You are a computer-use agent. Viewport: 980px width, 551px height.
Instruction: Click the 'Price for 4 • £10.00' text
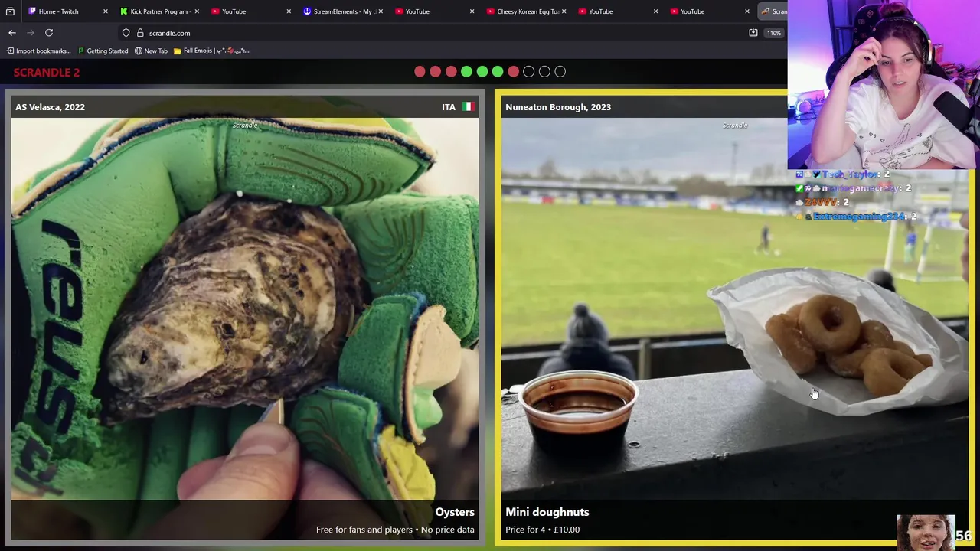pos(542,530)
